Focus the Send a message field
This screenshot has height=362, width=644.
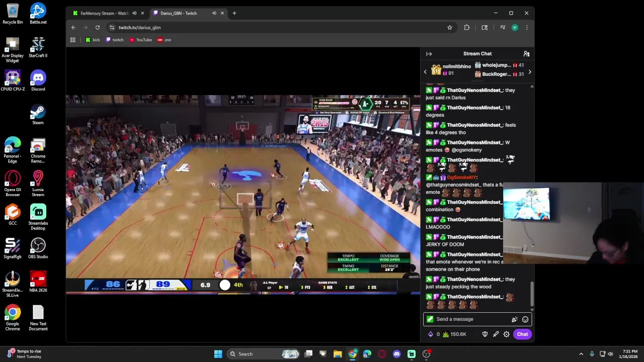point(477,319)
